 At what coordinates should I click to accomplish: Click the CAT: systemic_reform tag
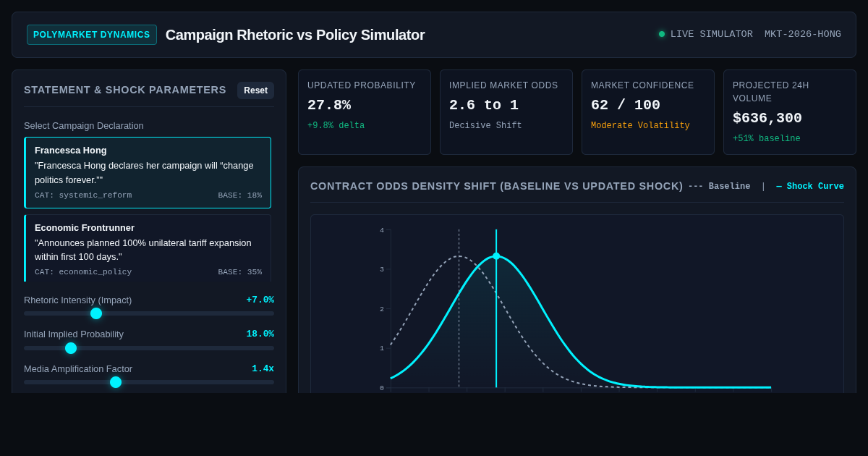coord(83,195)
